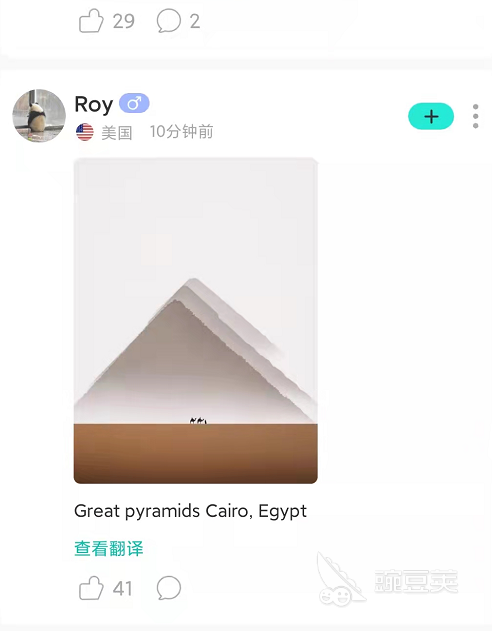Tap the 2 comments count on previous post
The height and width of the screenshot is (631, 492).
pos(195,21)
